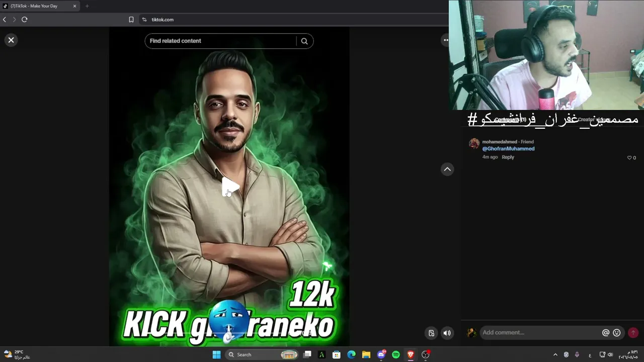Screen dimensions: 644x362
Task: Open the three-dot more options menu
Action: [x=446, y=40]
